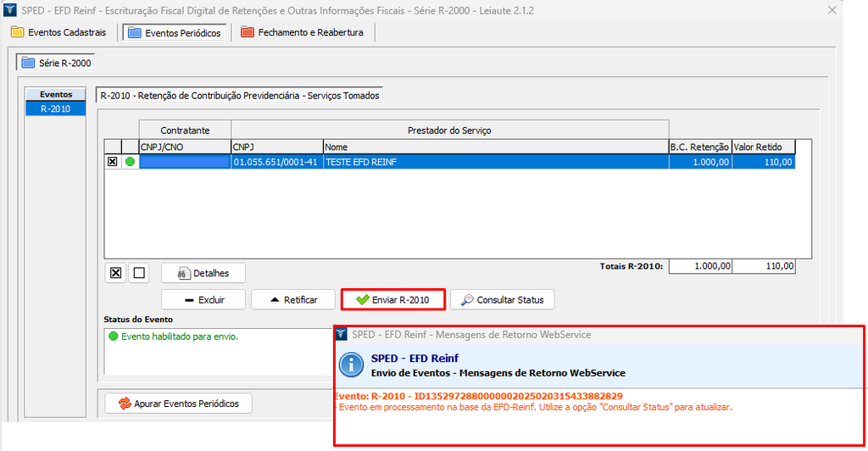Click the blue info icon in the popup
This screenshot has height=451, width=868.
click(351, 365)
